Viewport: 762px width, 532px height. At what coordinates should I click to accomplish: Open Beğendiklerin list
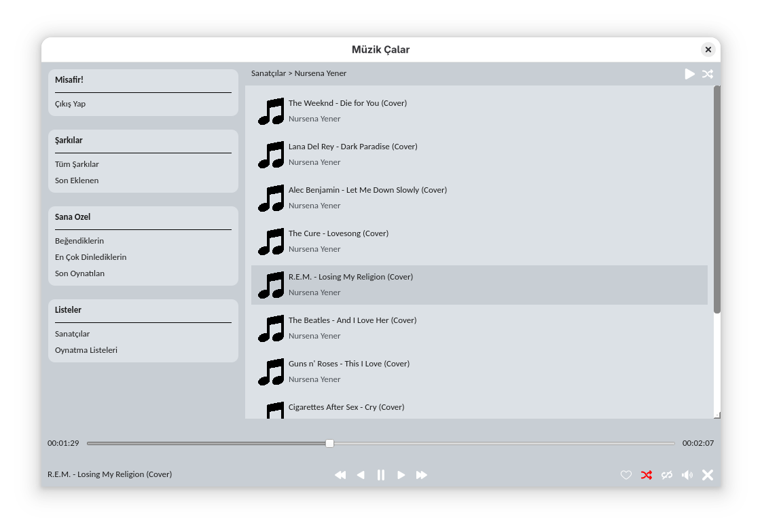click(x=79, y=241)
